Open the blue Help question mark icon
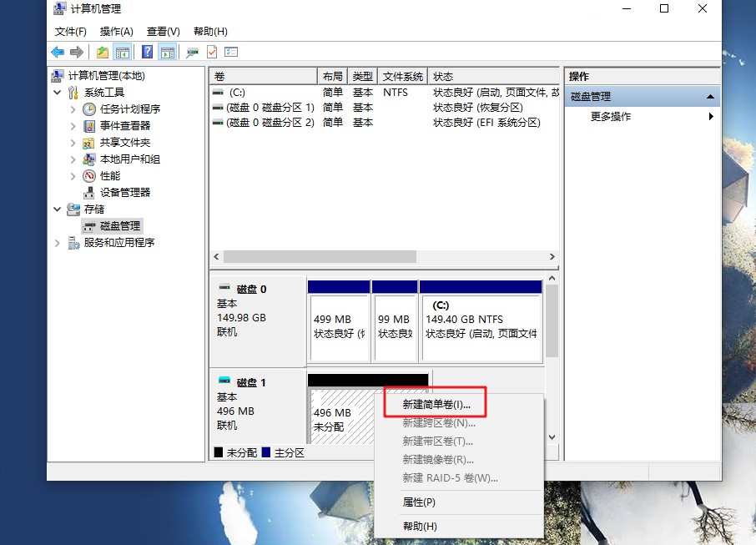The height and width of the screenshot is (545, 756). click(x=148, y=52)
